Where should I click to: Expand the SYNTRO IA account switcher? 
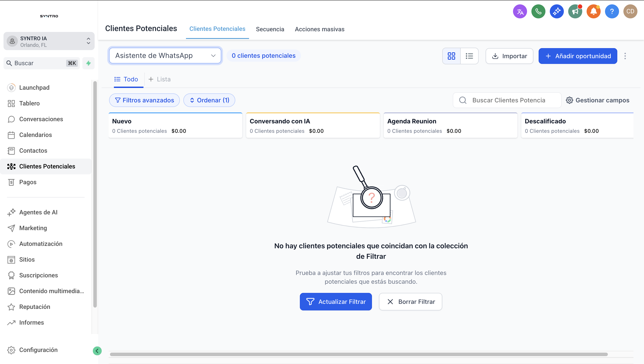coord(49,41)
